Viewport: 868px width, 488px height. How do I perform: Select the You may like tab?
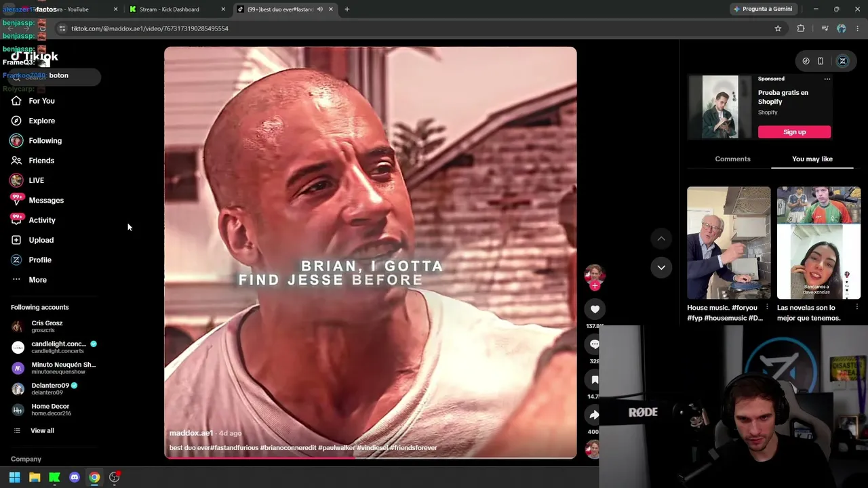[x=812, y=159]
